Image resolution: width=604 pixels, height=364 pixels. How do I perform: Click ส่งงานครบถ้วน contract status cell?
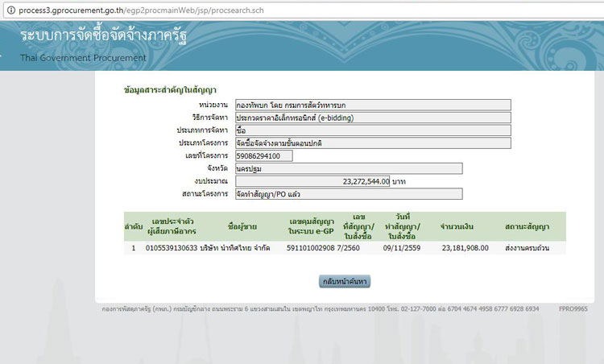click(x=527, y=248)
